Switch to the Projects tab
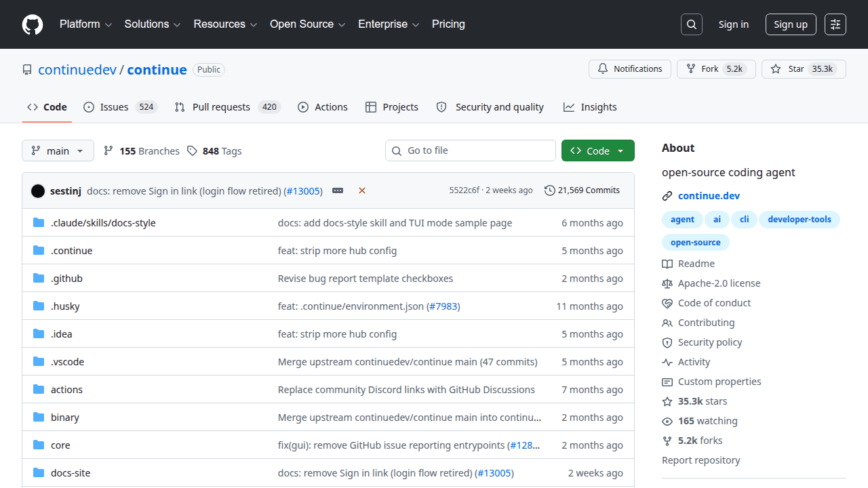The image size is (868, 488). click(392, 107)
